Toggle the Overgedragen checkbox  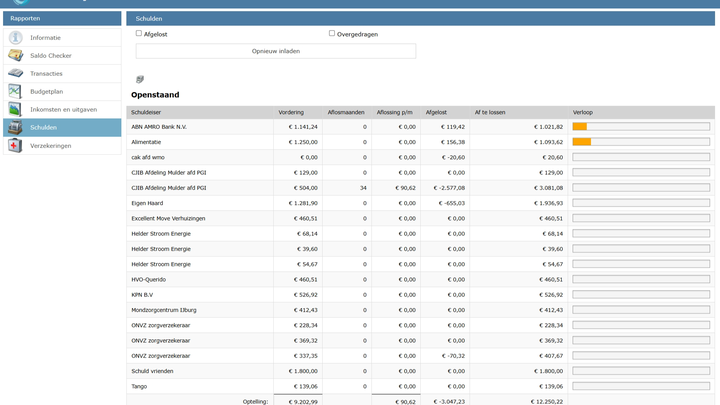point(332,33)
